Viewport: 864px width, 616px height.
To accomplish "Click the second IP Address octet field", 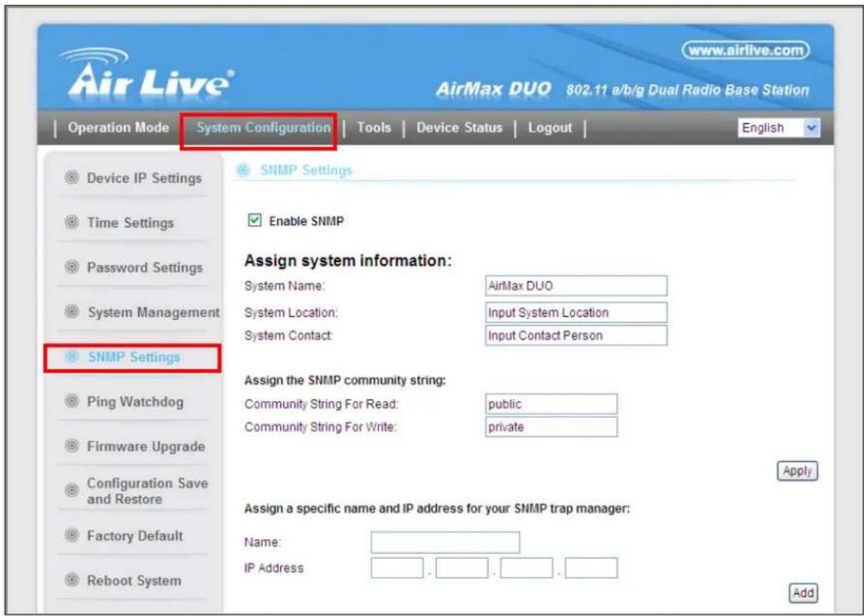I will point(462,568).
